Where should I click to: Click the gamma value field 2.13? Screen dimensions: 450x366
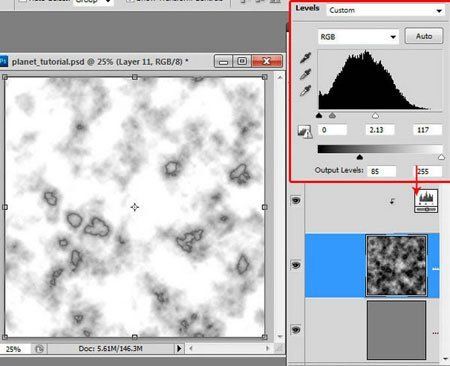click(380, 130)
